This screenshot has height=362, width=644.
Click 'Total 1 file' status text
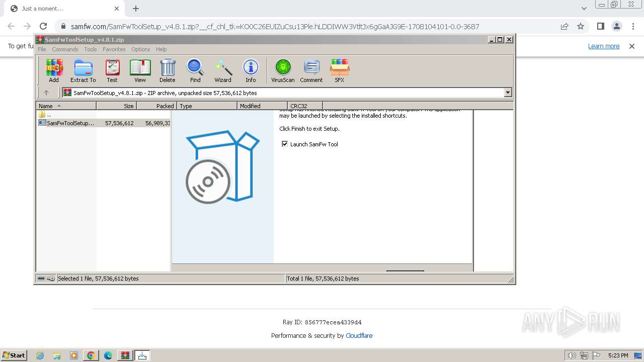[323, 279]
